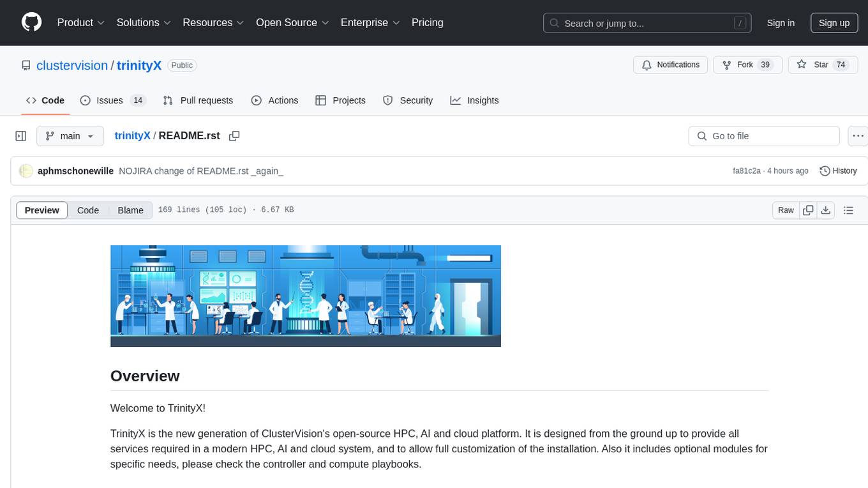Click the Notifications bell button
The height and width of the screenshot is (488, 868).
670,65
